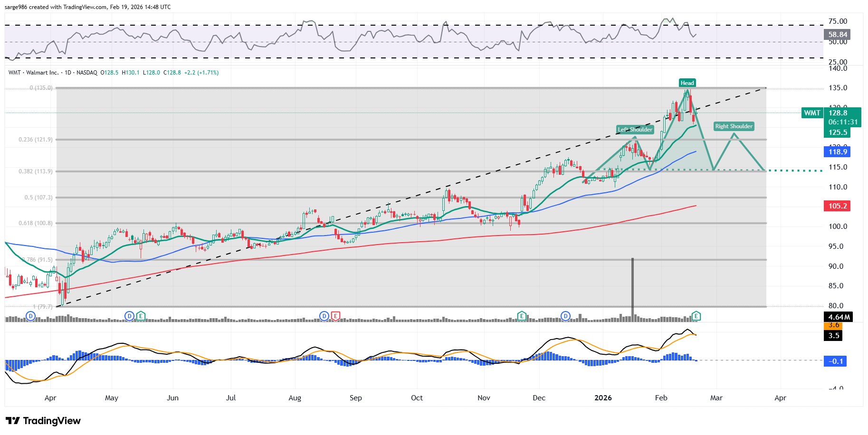Image resolution: width=868 pixels, height=435 pixels.
Task: Click the 2026 label on the time axis
Action: click(x=603, y=398)
